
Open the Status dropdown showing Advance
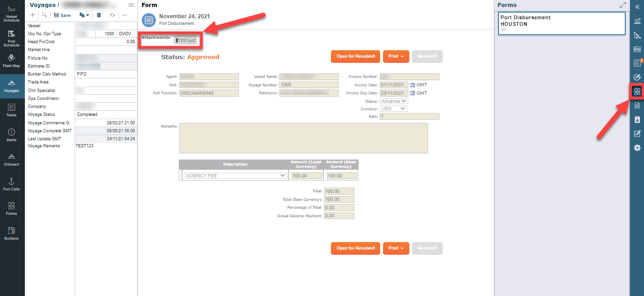point(394,100)
